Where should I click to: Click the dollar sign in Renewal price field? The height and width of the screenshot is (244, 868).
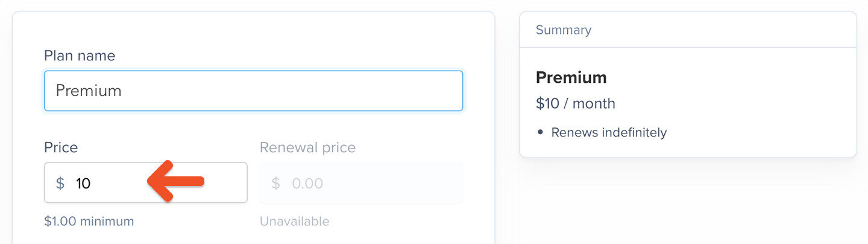pos(275,183)
